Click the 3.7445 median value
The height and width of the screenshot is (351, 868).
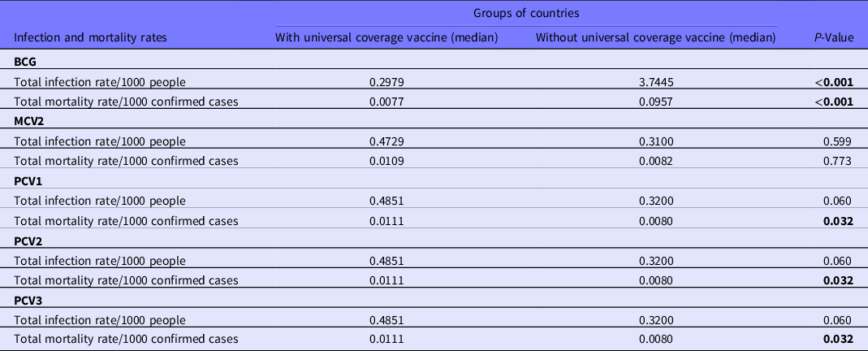tap(656, 80)
